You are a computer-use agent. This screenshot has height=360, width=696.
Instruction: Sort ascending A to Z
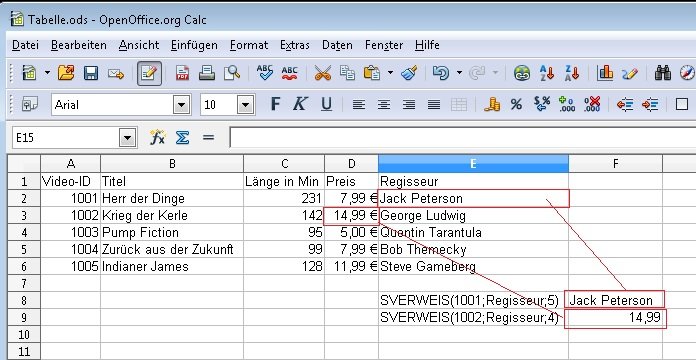pyautogui.click(x=546, y=72)
